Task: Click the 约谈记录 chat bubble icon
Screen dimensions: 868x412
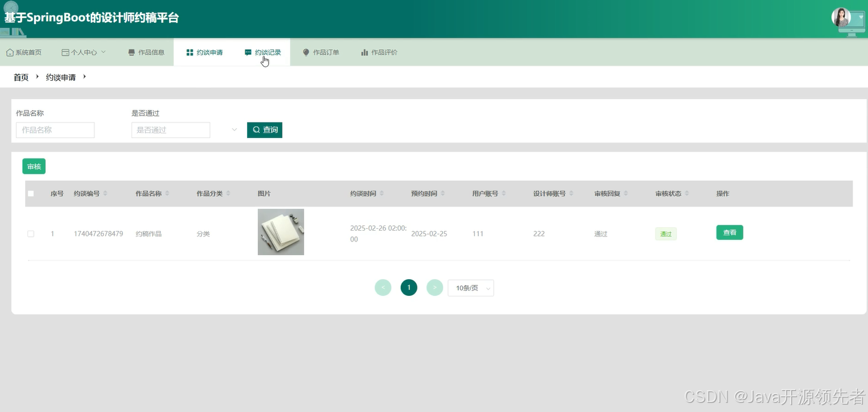Action: click(248, 53)
